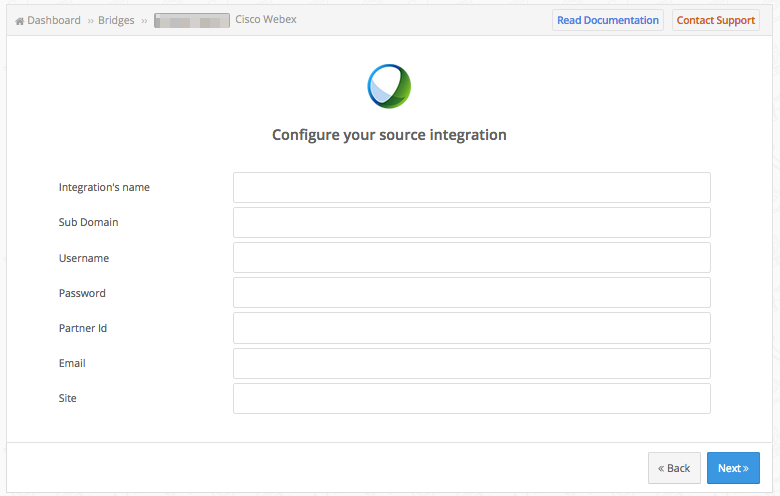Open Read Documentation

tap(607, 20)
